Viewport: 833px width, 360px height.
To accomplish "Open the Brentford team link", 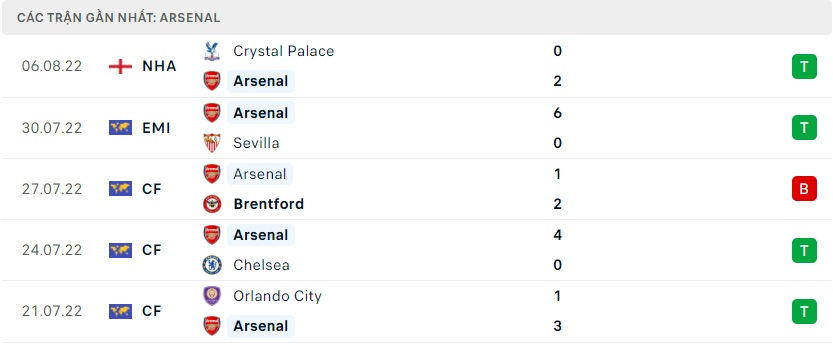I will [x=268, y=204].
